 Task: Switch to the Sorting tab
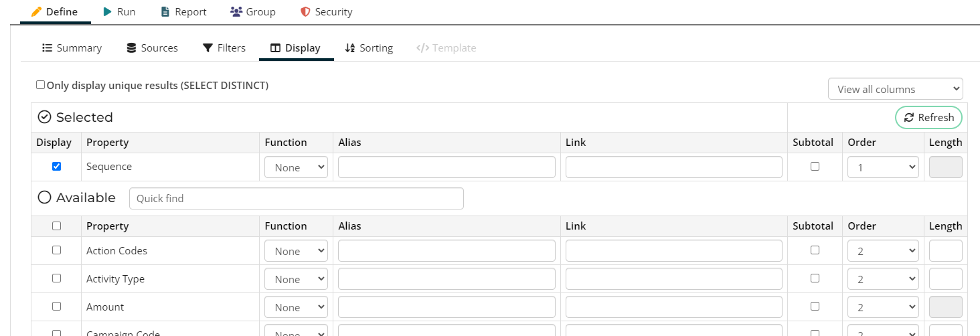(369, 48)
